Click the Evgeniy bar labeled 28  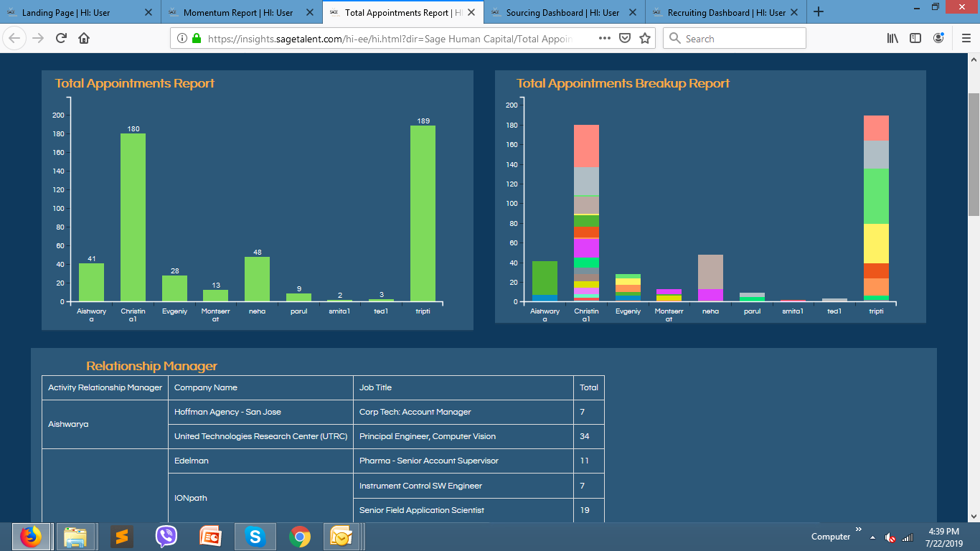[174, 288]
